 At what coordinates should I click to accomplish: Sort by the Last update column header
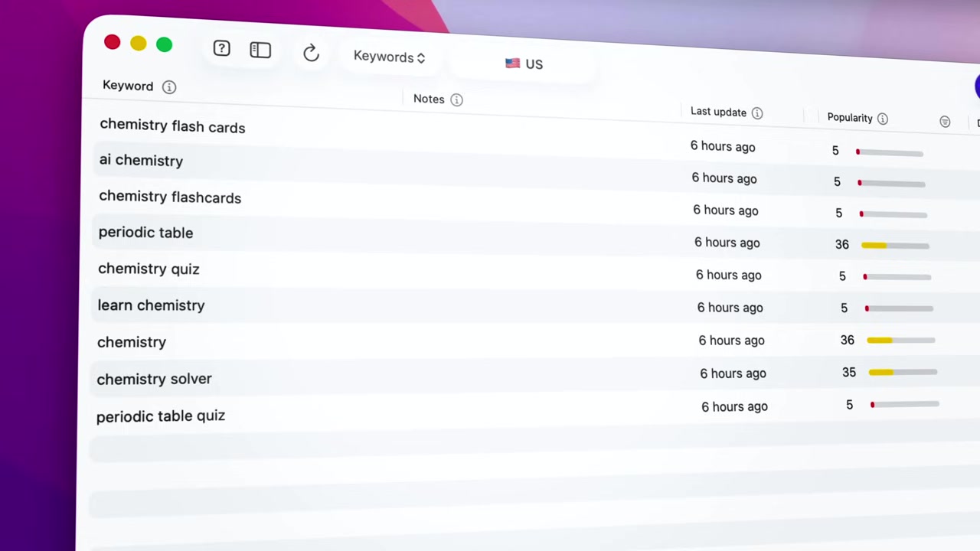point(718,112)
